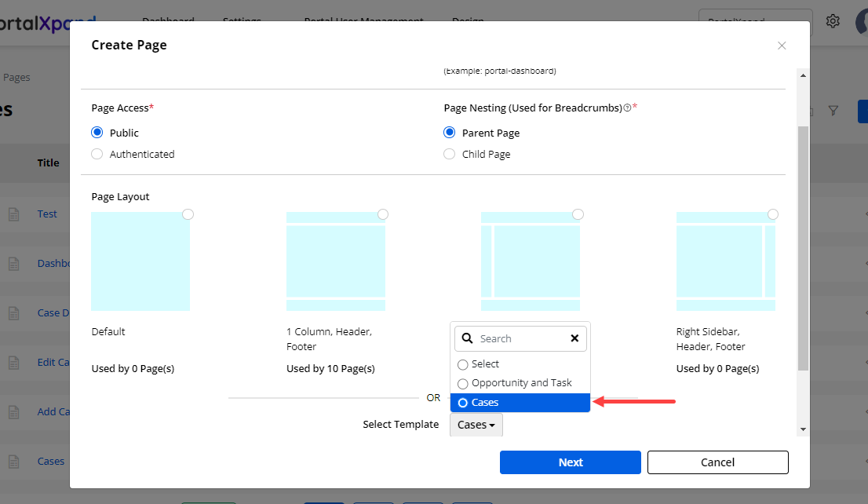Click the Page Nesting help icon
The width and height of the screenshot is (868, 504).
coord(627,108)
